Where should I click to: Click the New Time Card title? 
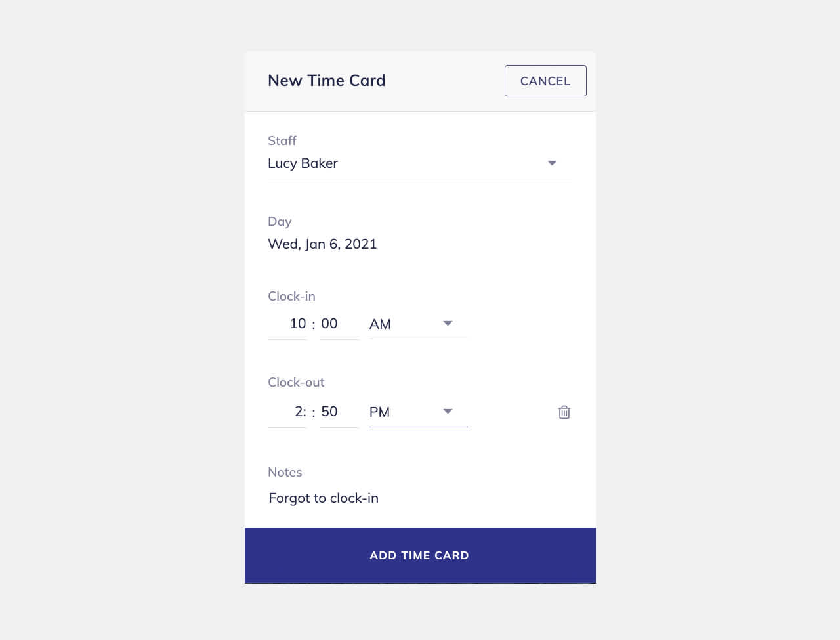326,80
